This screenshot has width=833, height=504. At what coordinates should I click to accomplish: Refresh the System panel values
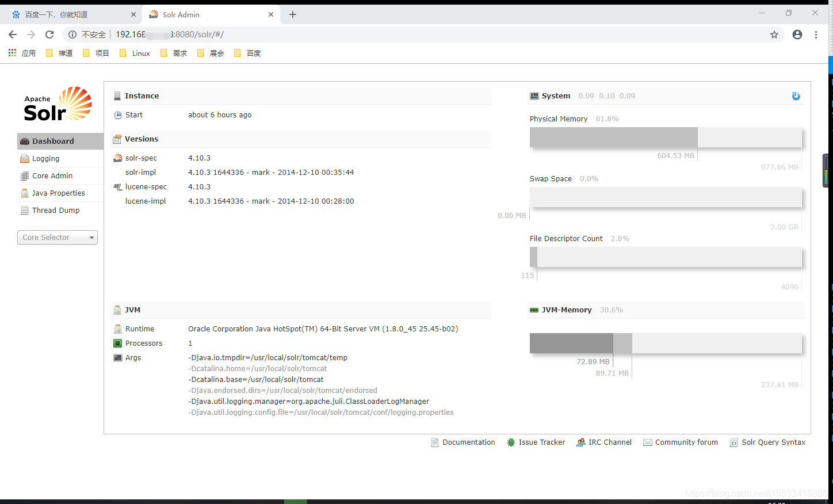tap(796, 96)
